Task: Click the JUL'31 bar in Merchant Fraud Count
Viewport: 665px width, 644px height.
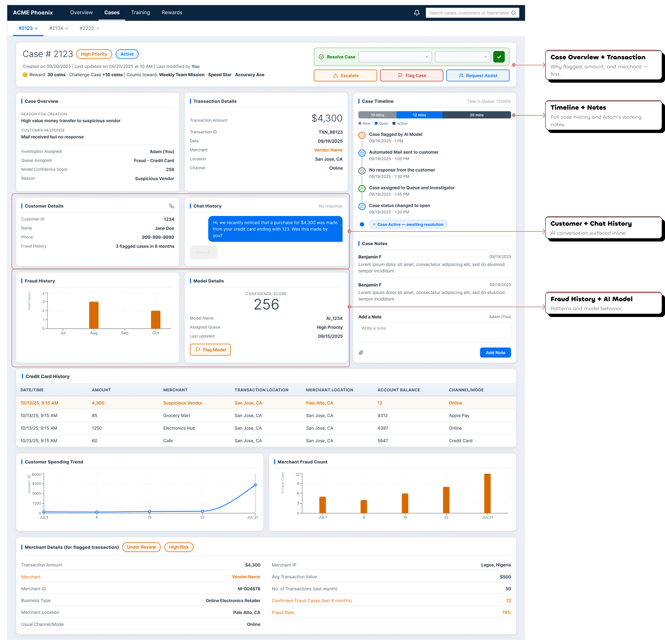Action: [487, 493]
